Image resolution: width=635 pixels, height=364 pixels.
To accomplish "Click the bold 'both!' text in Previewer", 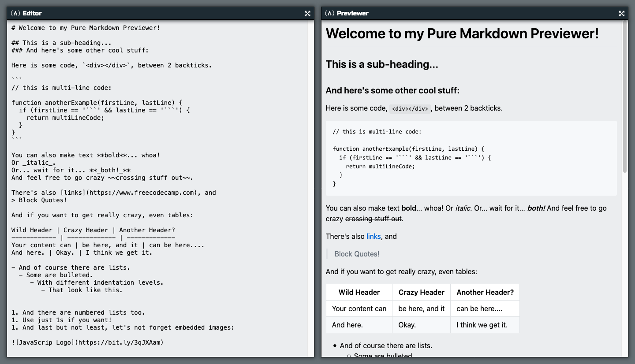I will 536,208.
